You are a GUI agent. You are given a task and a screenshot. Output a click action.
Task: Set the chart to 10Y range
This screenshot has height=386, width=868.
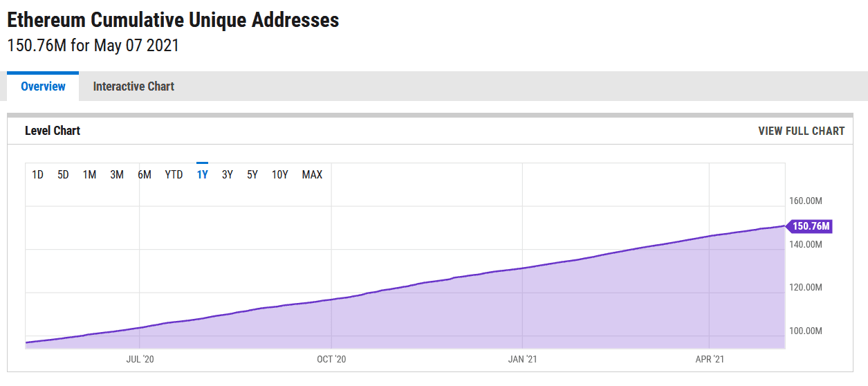[279, 174]
